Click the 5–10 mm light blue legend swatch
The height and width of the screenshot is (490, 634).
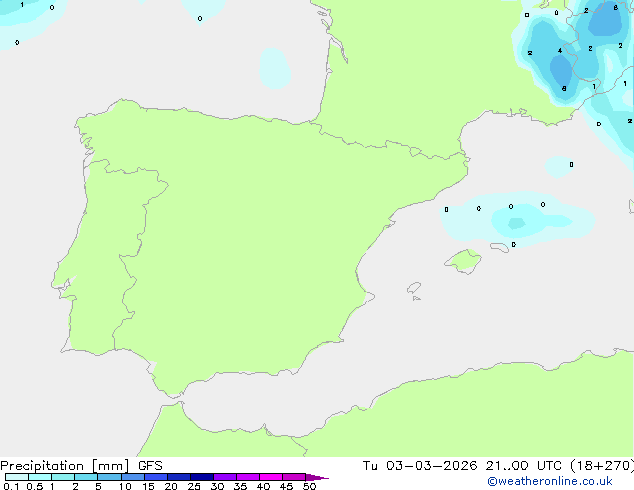point(109,477)
